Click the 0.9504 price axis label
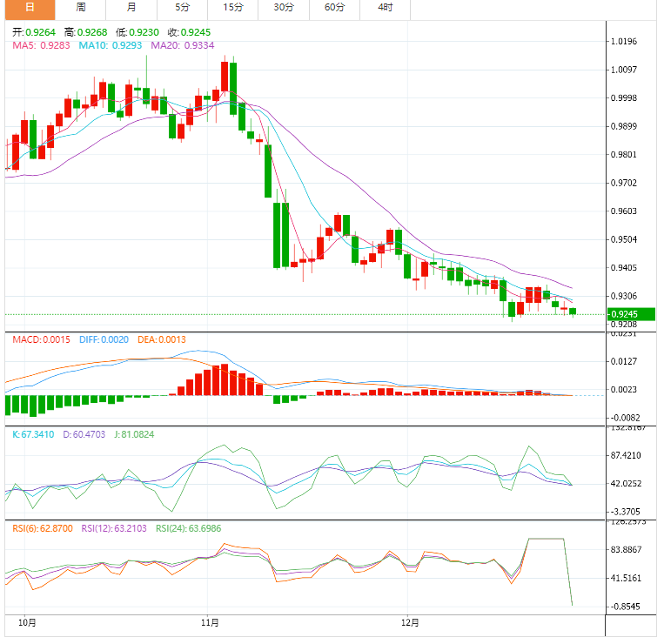Viewport: 664px width, 644px height. click(x=623, y=239)
